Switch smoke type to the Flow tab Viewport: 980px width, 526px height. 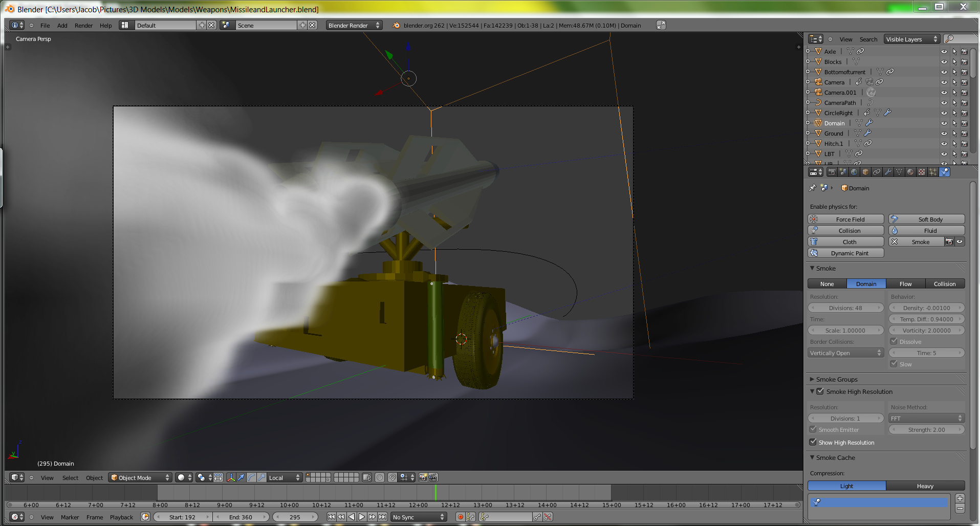coord(905,283)
